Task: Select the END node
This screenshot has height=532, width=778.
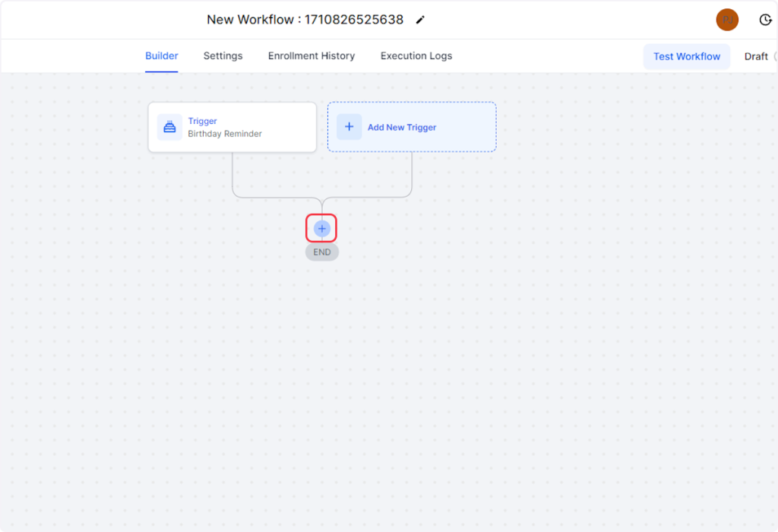Action: click(322, 252)
